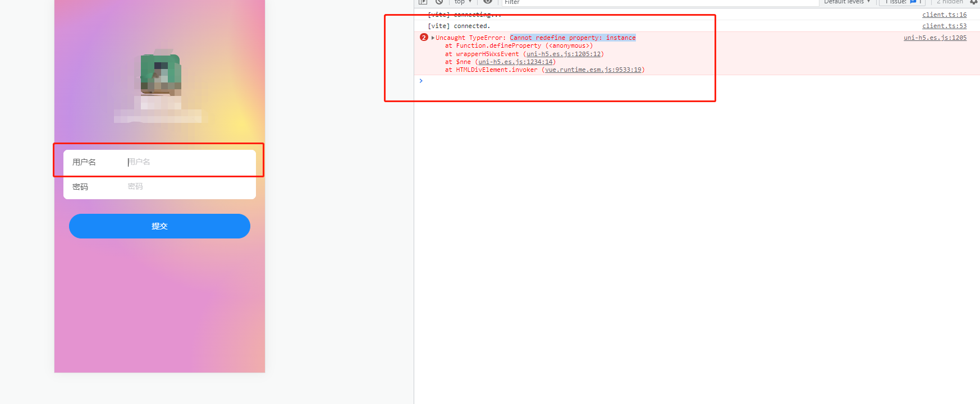Click the live expression eye icon
This screenshot has width=980, height=404.
[487, 2]
